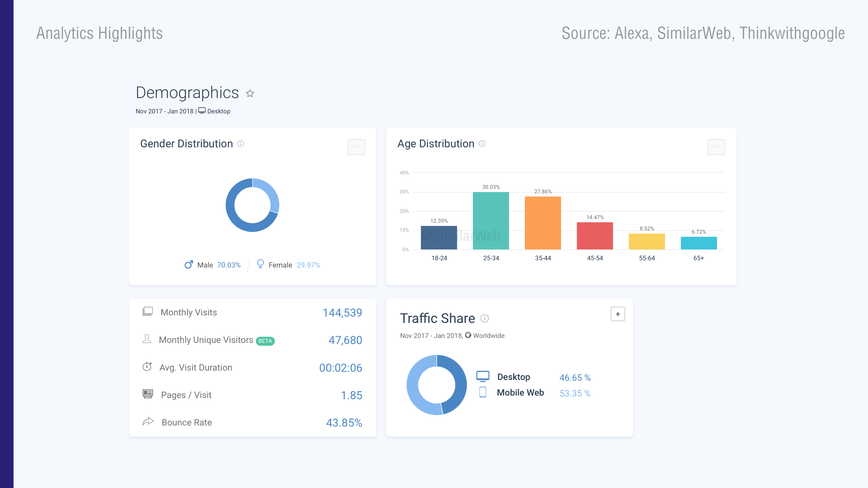
Task: Click the info icon beside Gender Distribution
Action: tap(241, 144)
